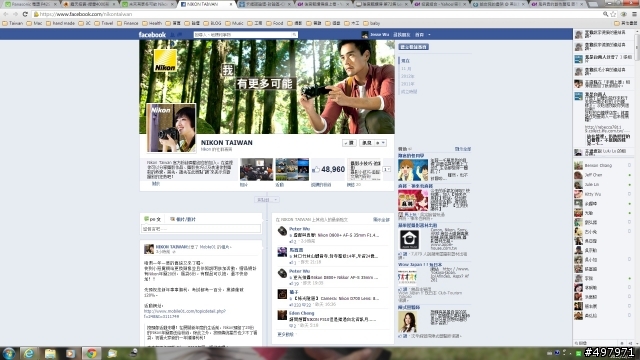Select the photo/video post tab
Screen dimensions: 640x360
[x=183, y=219]
